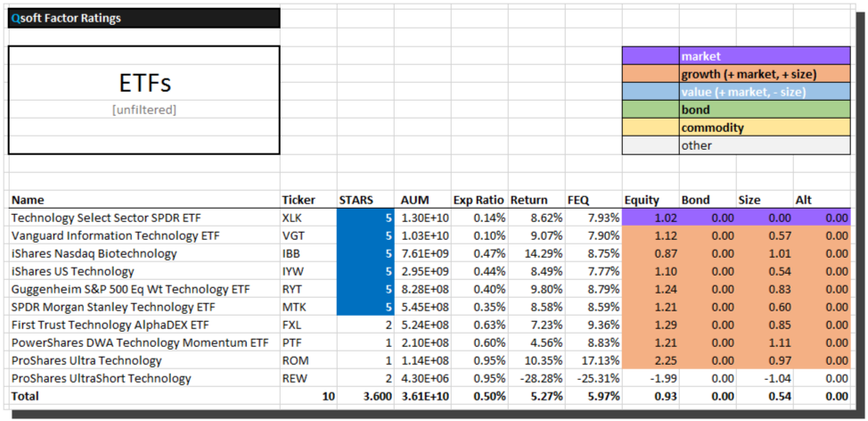
Task: Select the blue 5-star cell for XLK
Action: [365, 219]
